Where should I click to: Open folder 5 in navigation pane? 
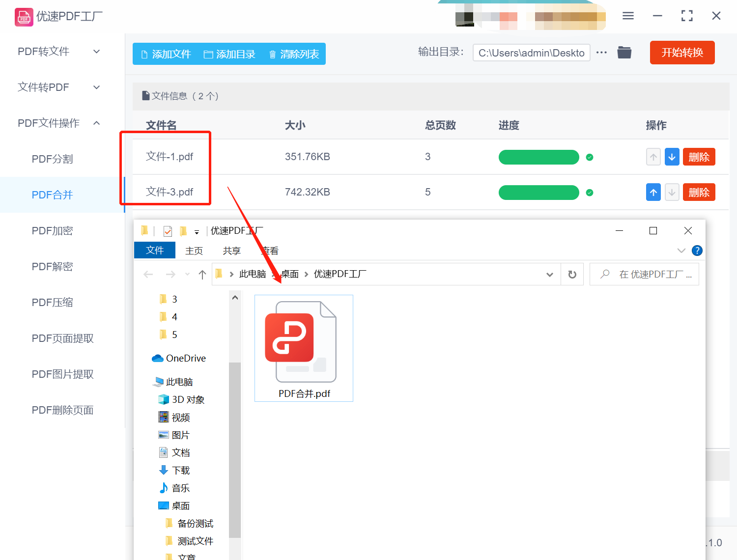(169, 335)
